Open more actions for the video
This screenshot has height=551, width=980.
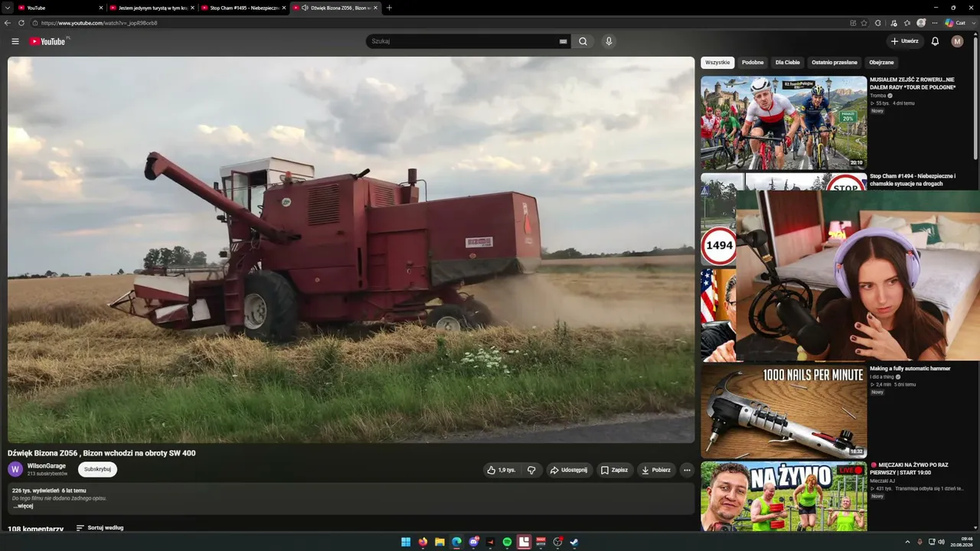[x=687, y=470]
